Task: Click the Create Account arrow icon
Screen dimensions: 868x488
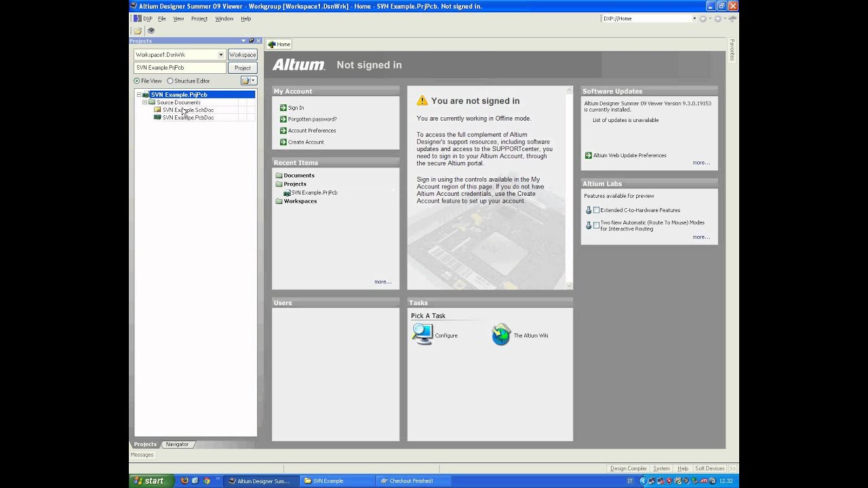Action: [283, 142]
